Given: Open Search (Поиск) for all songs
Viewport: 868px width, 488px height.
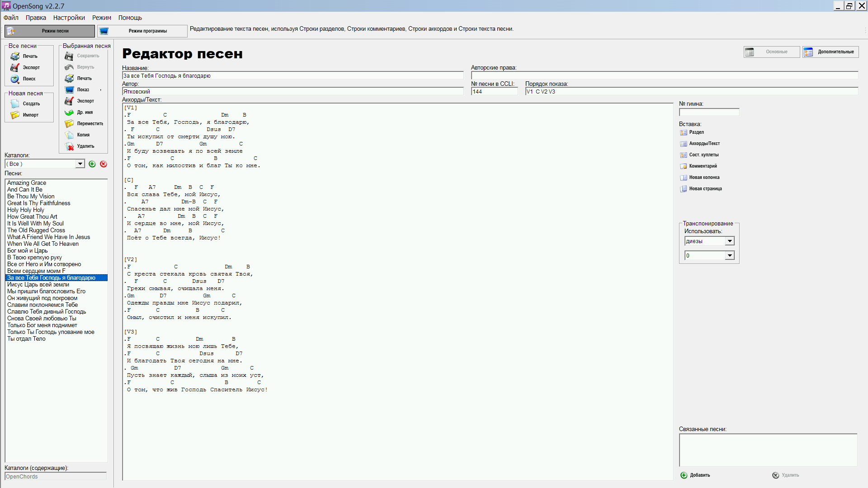Looking at the screenshot, I should [23, 79].
